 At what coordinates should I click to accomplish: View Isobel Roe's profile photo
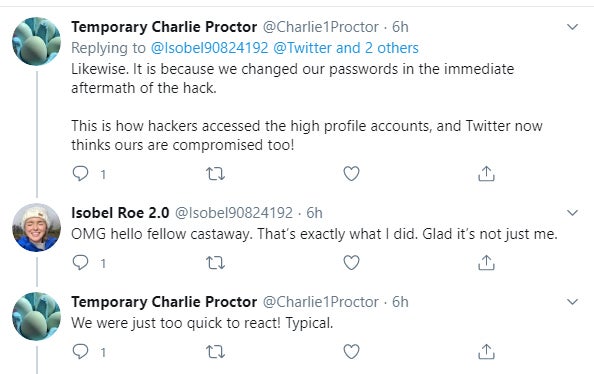36,227
